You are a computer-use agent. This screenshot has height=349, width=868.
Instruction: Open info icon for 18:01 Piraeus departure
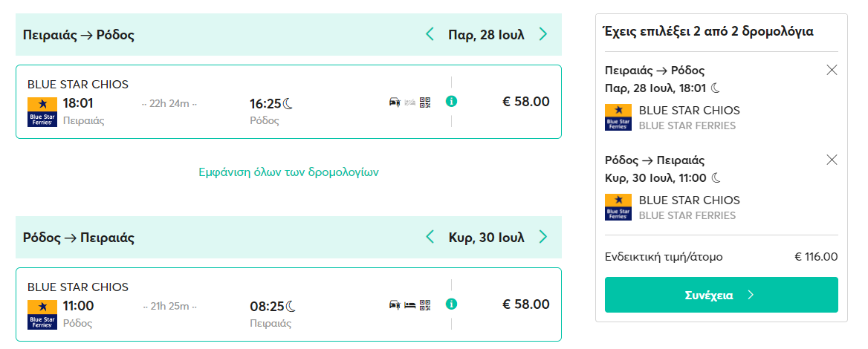[451, 102]
